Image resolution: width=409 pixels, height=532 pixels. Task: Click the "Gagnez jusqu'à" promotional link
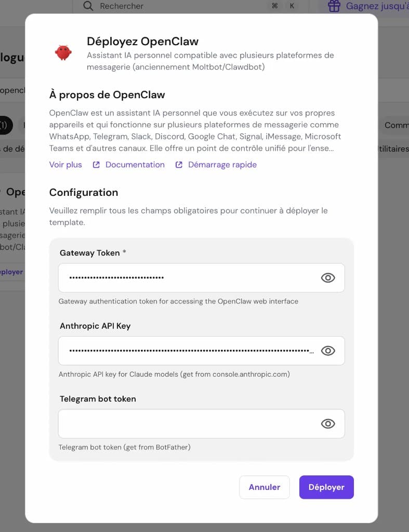(x=375, y=6)
